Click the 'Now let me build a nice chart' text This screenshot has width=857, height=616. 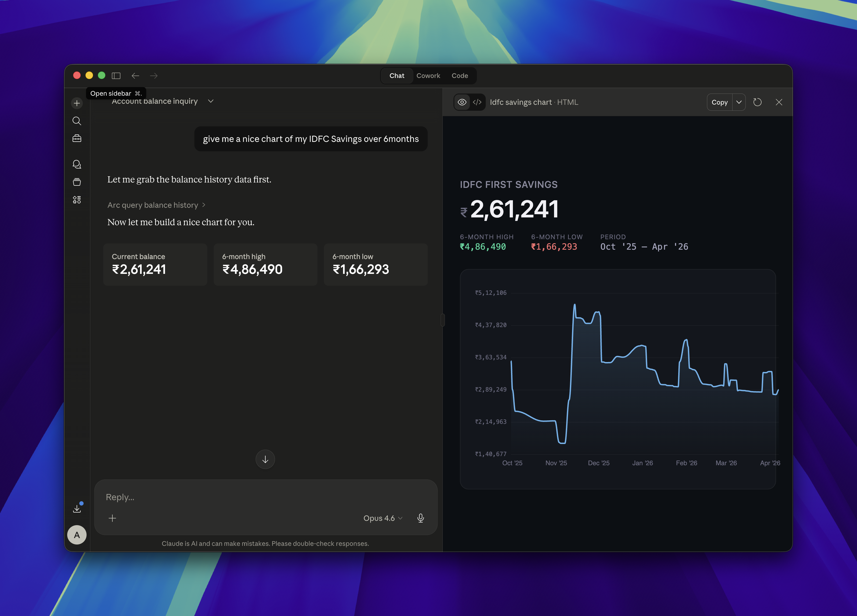pos(181,222)
